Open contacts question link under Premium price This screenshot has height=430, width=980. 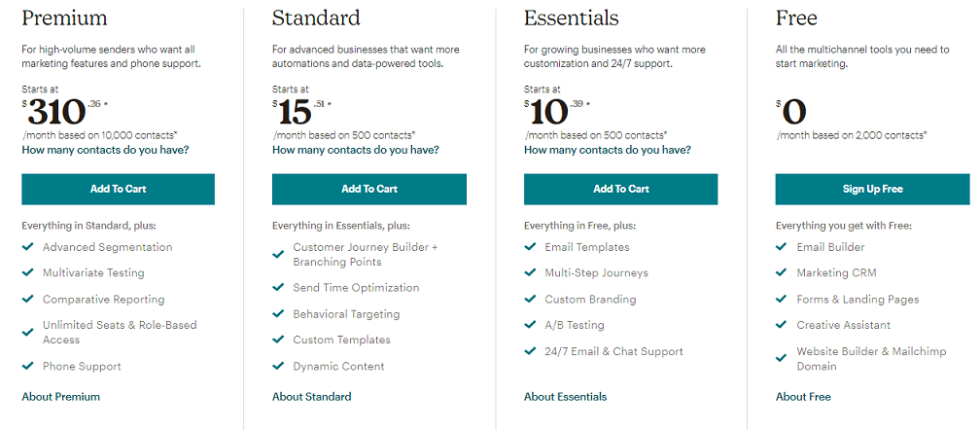click(x=105, y=150)
